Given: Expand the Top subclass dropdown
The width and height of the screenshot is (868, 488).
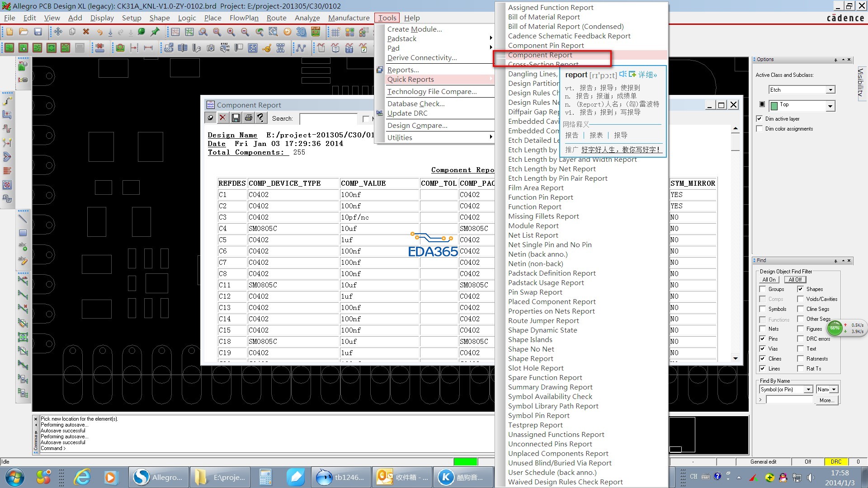Looking at the screenshot, I should point(830,106).
